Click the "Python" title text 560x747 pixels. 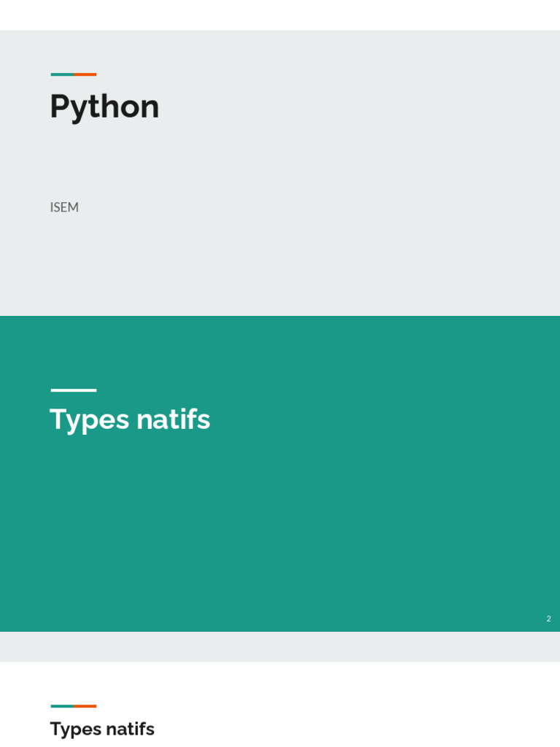(x=104, y=107)
